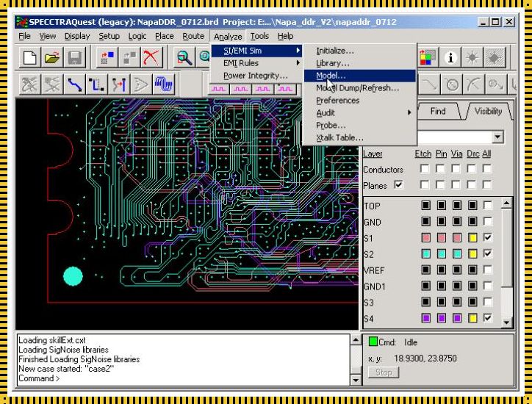Select the blue add connect route tool
Viewport: 532px width, 404px height.
(x=75, y=84)
